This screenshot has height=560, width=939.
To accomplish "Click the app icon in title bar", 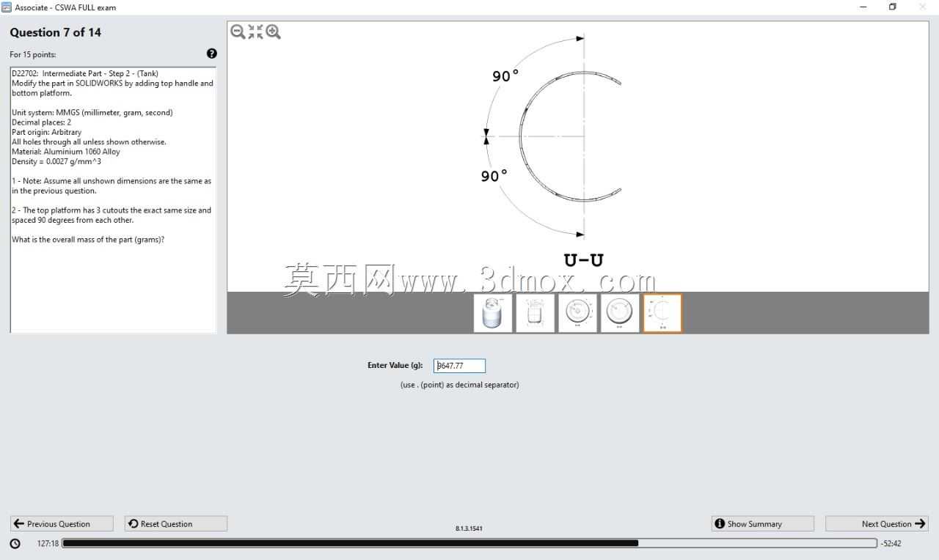I will click(7, 7).
